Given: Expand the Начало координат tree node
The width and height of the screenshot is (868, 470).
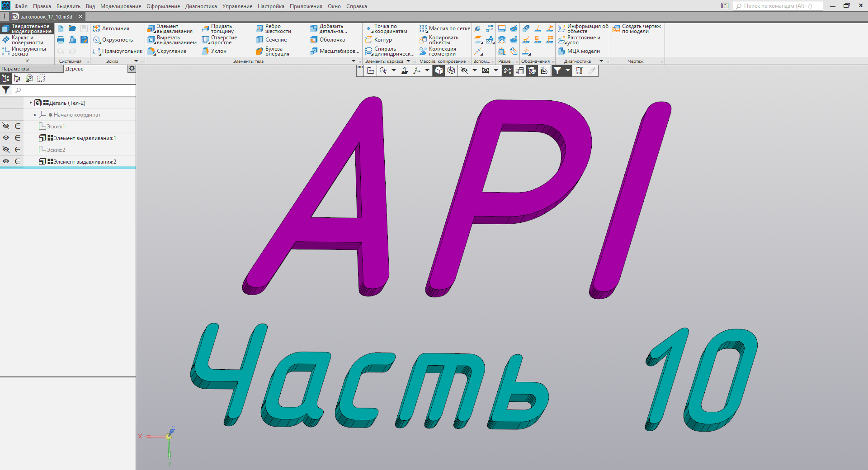Looking at the screenshot, I should pyautogui.click(x=35, y=115).
